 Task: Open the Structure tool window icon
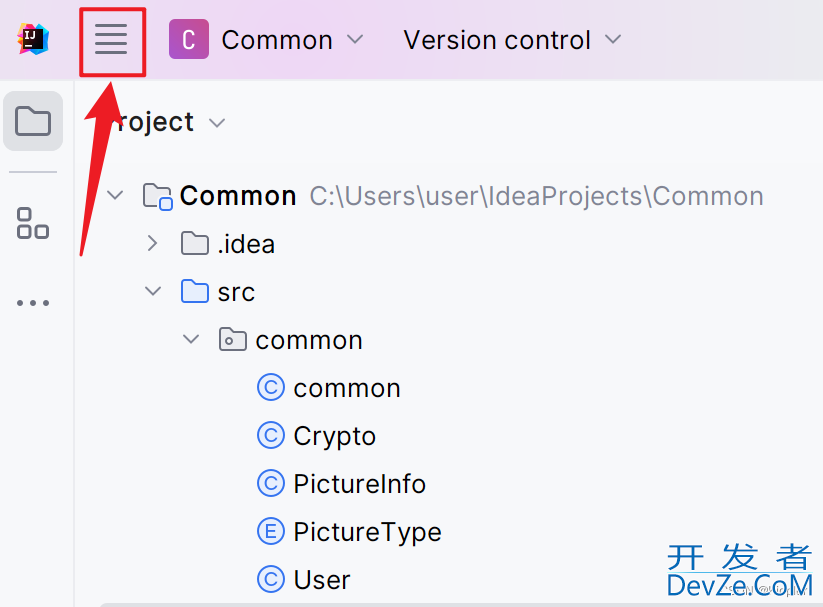(x=33, y=223)
